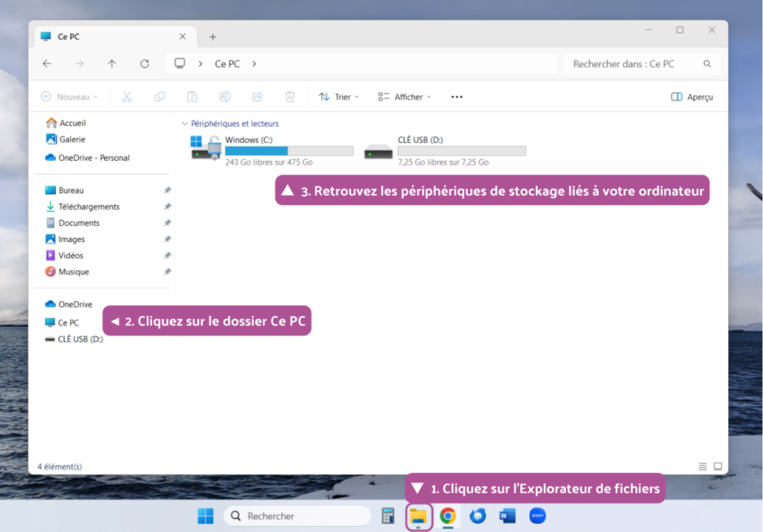Toggle the Aperçu preview pane
763x532 pixels.
(x=691, y=97)
